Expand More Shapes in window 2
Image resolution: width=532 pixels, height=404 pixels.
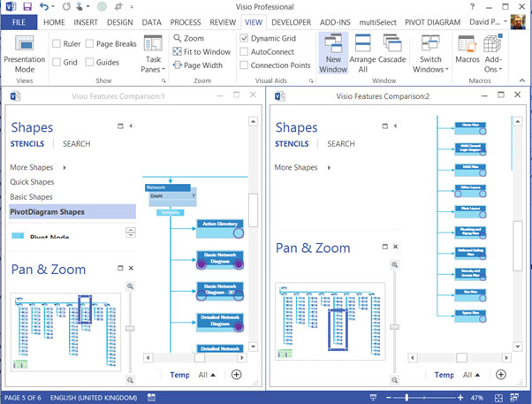click(302, 167)
